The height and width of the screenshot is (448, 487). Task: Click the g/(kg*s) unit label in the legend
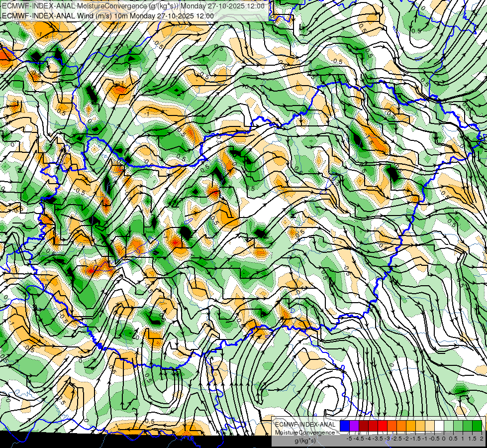(305, 441)
